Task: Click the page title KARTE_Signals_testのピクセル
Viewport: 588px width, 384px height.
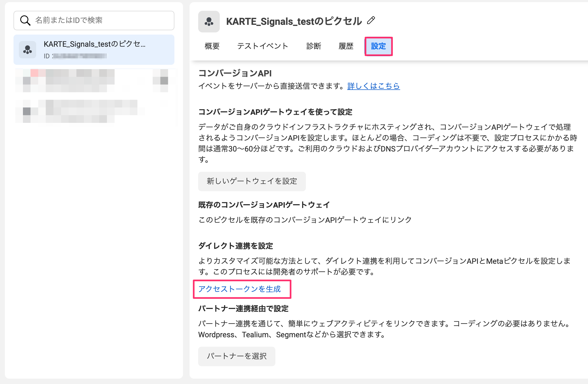Action: 294,21
